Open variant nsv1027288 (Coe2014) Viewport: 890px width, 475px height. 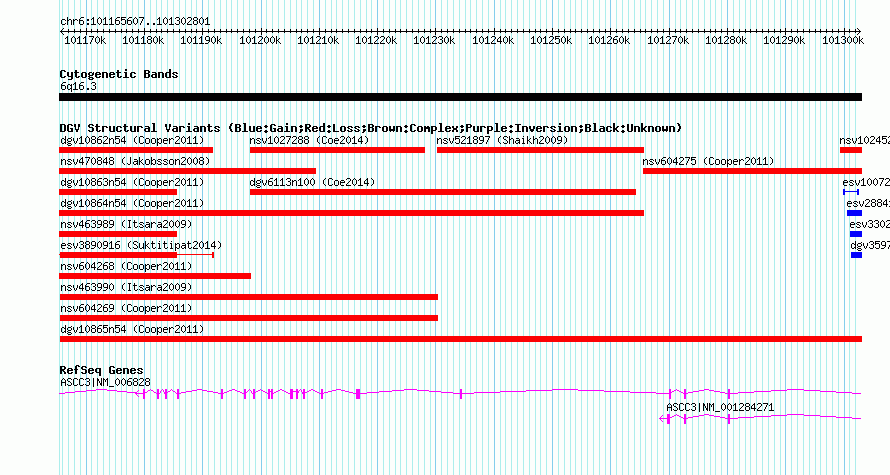click(309, 140)
